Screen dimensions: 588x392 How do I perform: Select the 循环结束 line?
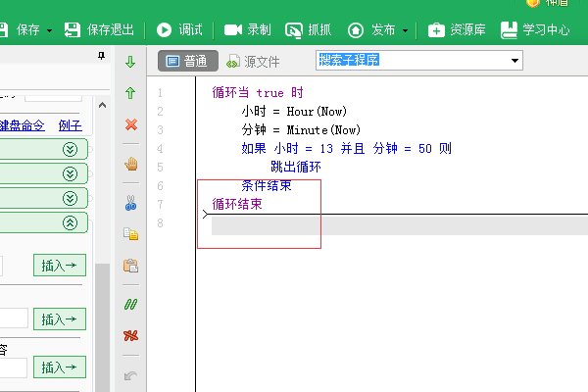[237, 204]
